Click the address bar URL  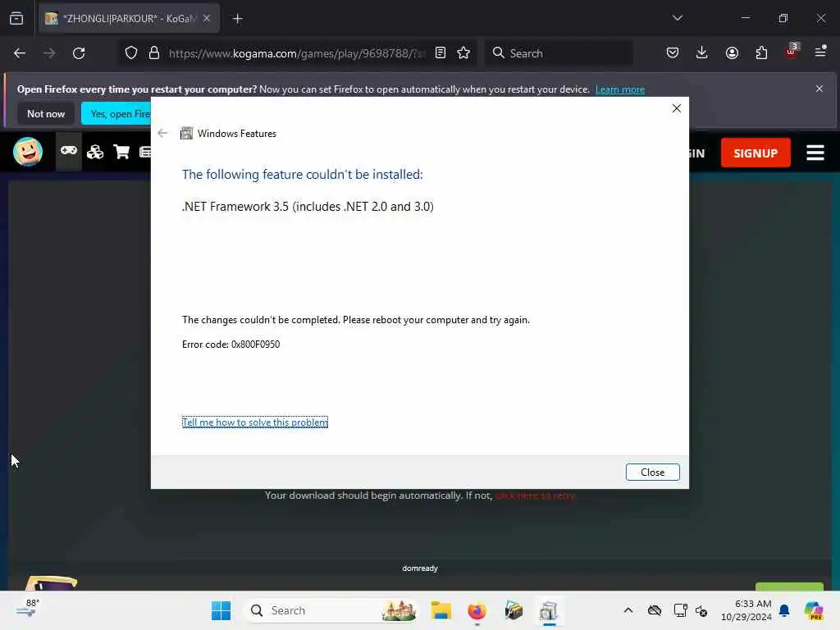(x=296, y=53)
